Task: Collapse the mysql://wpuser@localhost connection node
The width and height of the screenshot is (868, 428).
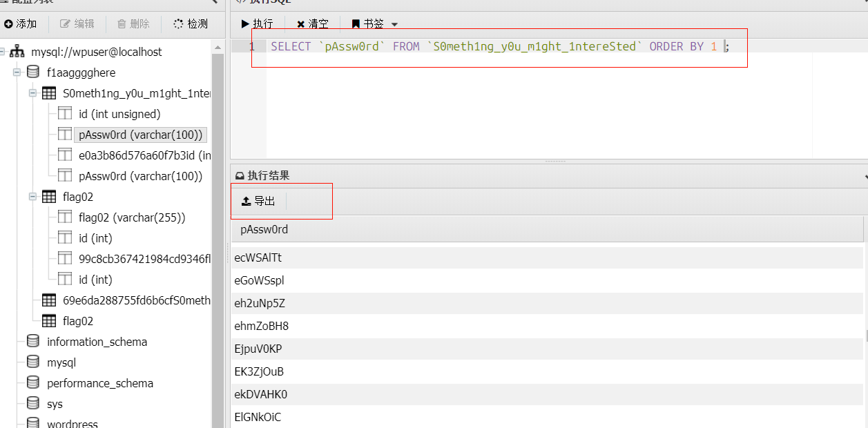Action: (2, 52)
